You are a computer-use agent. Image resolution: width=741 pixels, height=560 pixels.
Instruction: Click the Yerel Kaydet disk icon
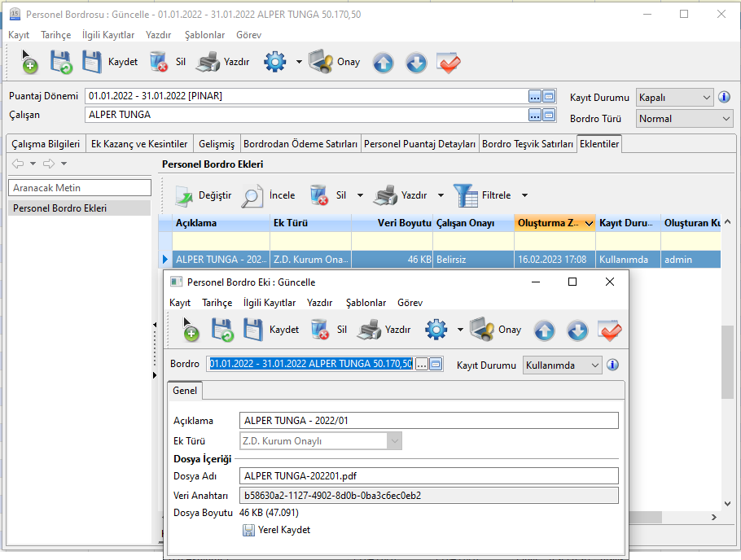point(248,530)
